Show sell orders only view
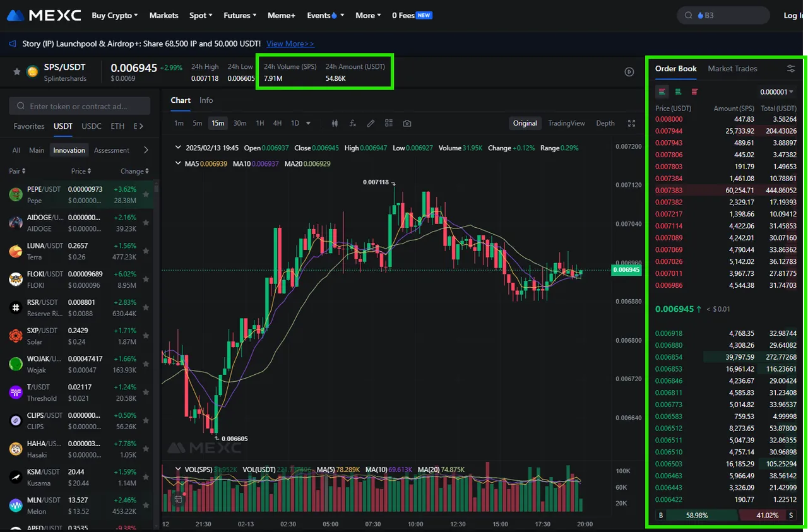Image resolution: width=808 pixels, height=532 pixels. 694,92
